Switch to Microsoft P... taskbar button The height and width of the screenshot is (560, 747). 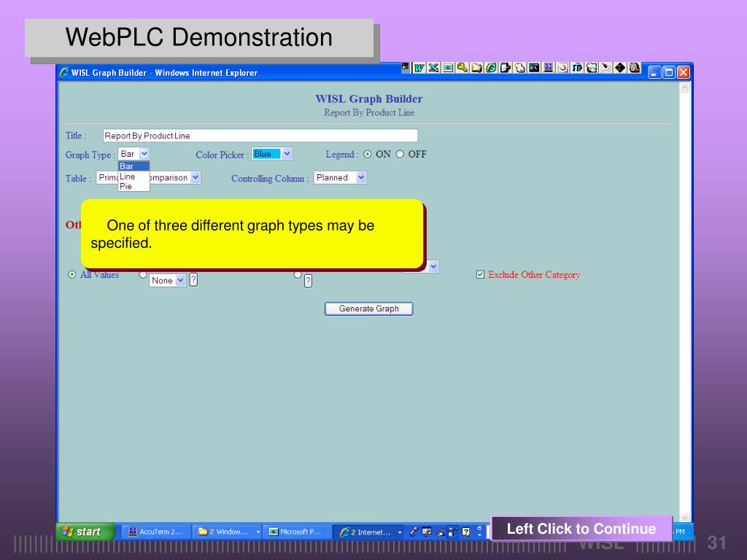(x=296, y=532)
